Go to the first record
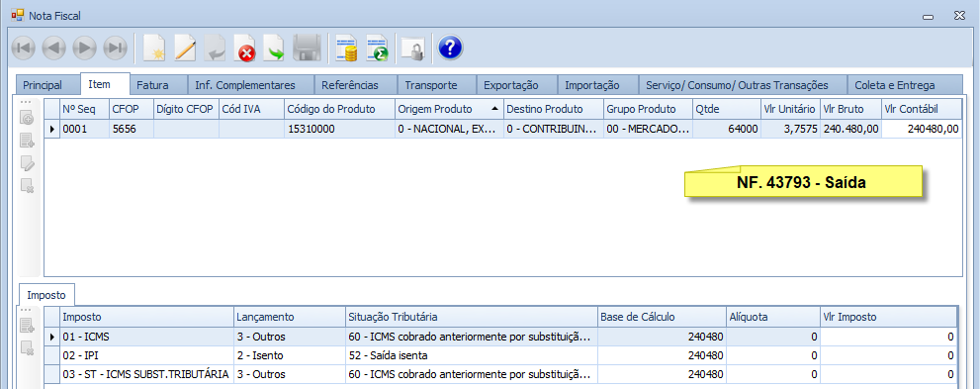The height and width of the screenshot is (389, 980). (24, 48)
